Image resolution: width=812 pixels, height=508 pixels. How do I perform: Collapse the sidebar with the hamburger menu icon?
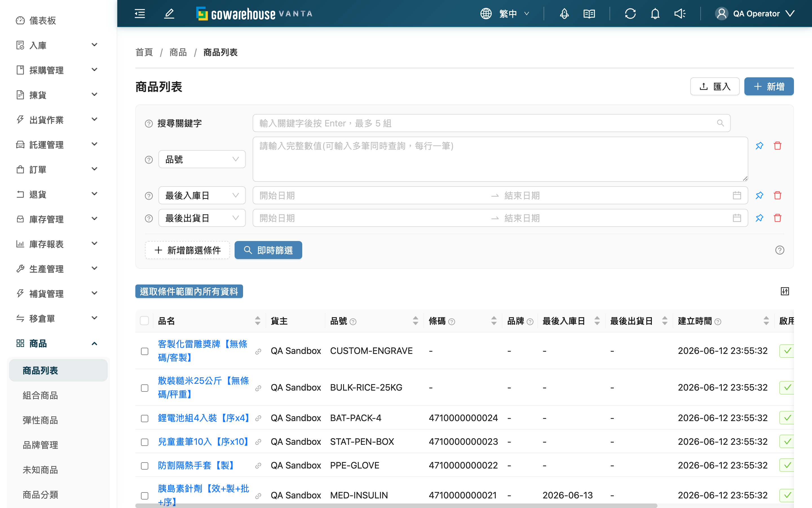pos(140,14)
